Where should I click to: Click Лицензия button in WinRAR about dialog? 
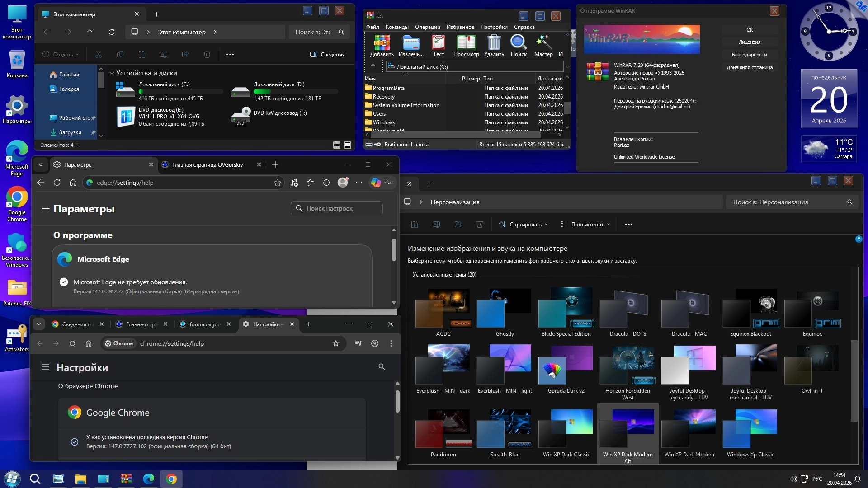(750, 42)
